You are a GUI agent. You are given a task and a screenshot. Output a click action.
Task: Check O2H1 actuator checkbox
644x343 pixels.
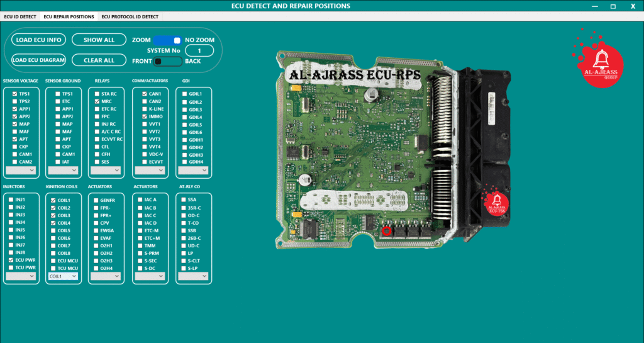point(96,245)
